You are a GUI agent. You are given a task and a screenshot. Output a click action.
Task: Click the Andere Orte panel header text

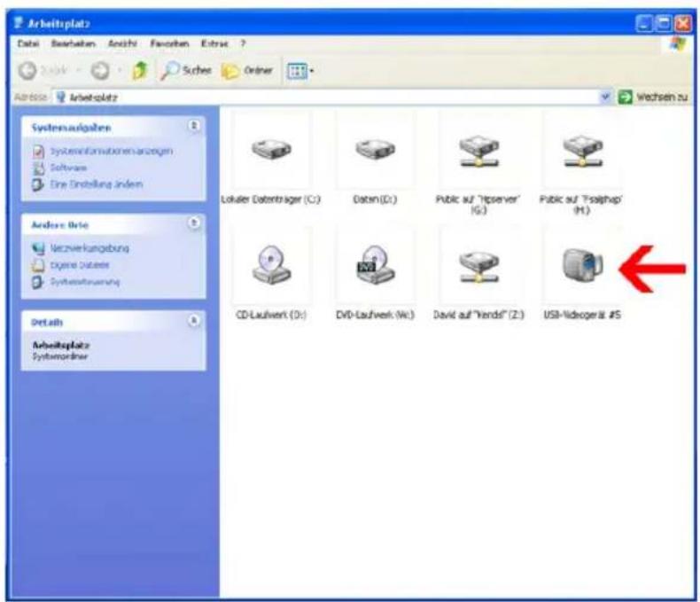pyautogui.click(x=60, y=224)
